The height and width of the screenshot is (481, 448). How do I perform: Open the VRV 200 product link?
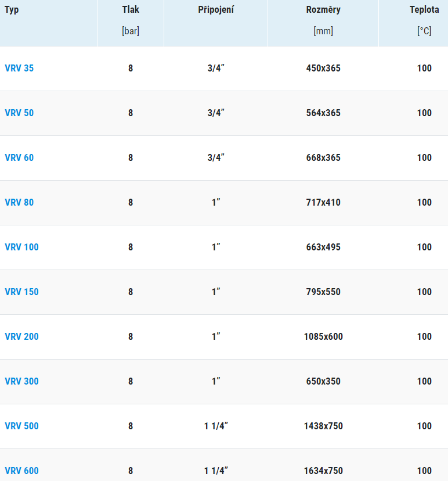click(x=21, y=336)
